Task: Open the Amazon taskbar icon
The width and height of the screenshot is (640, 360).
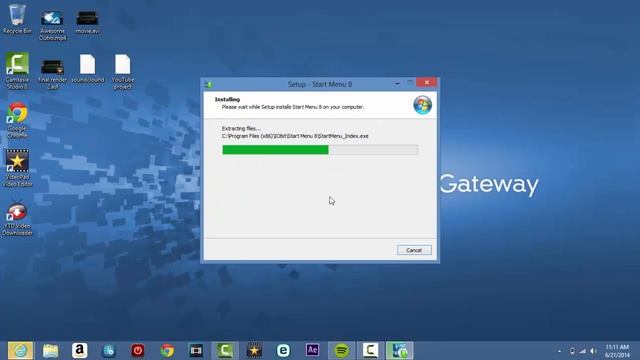Action: coord(80,351)
